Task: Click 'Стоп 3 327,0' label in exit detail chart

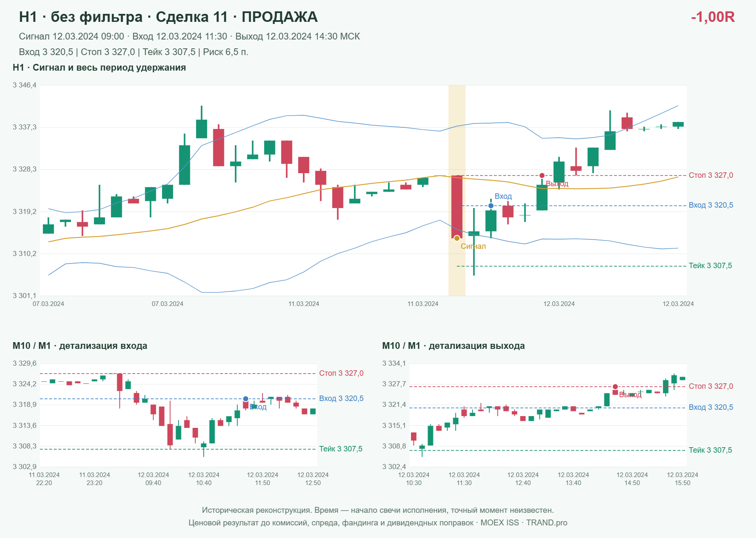Action: [711, 386]
